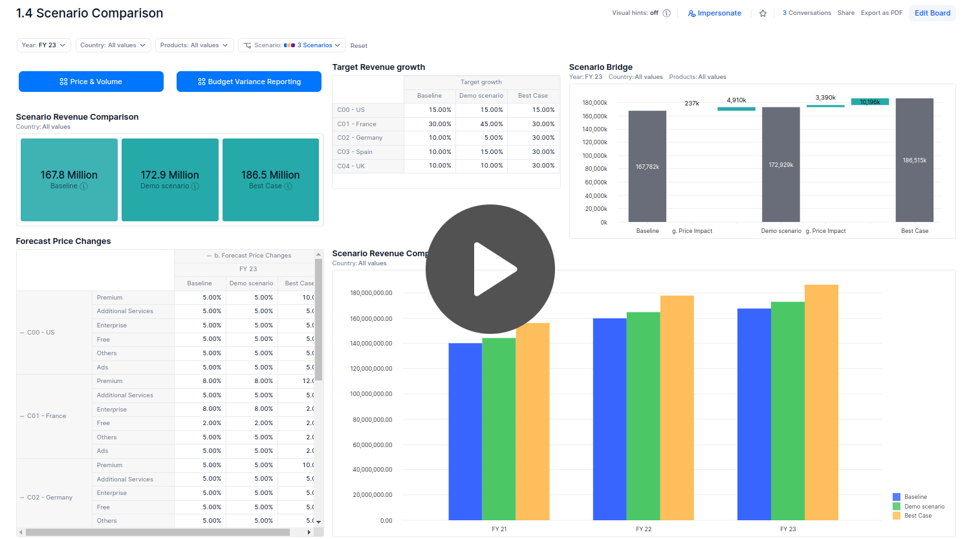Click the C03 - Spain row header
Viewport: 980px width, 539px height.
[368, 152]
